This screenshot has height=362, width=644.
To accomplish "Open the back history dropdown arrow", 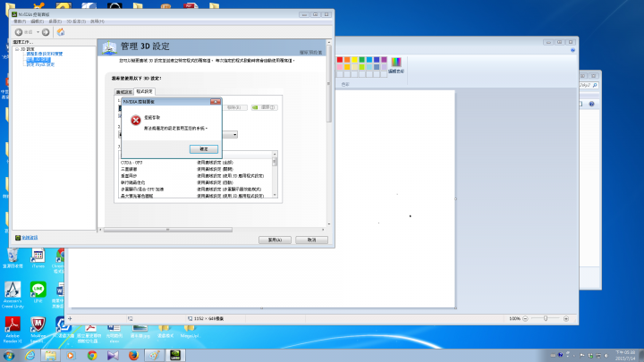I will tap(38, 32).
